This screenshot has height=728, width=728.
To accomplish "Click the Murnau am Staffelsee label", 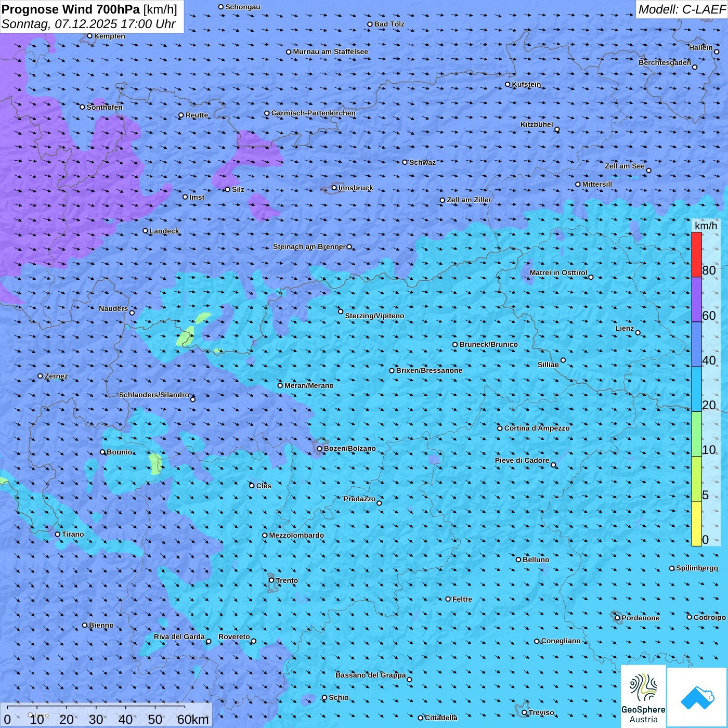I will 331,51.
